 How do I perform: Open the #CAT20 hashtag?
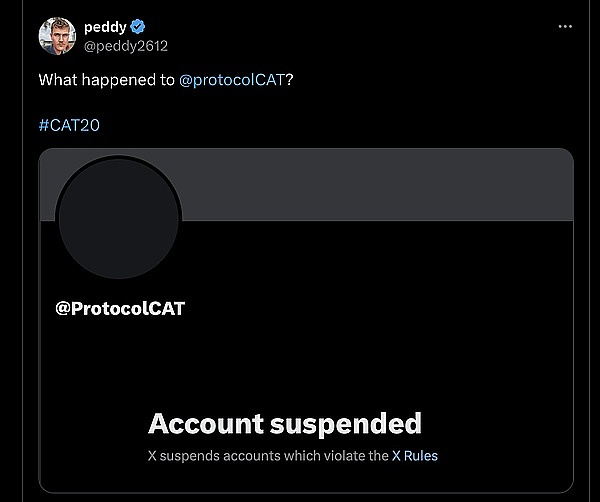69,125
